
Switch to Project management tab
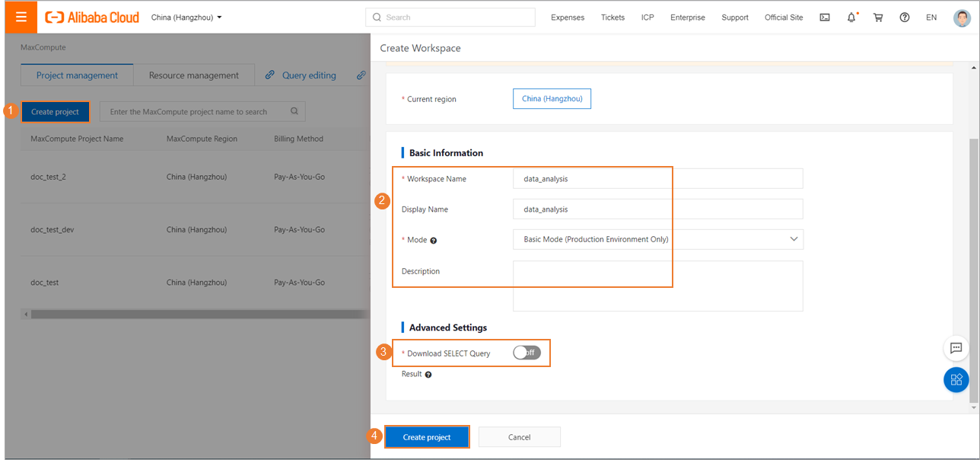pos(77,75)
